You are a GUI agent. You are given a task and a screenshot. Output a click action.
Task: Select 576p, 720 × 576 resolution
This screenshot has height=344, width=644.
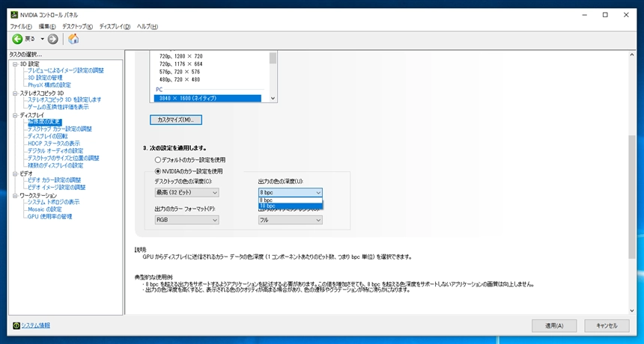(x=180, y=72)
